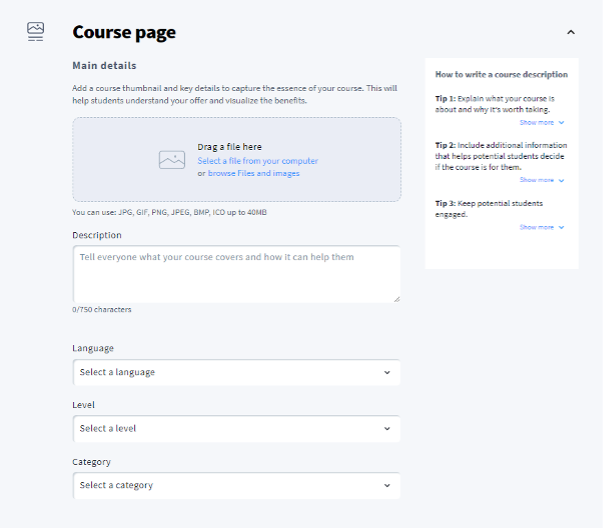Click the image placeholder icon in upload area

[x=172, y=160]
